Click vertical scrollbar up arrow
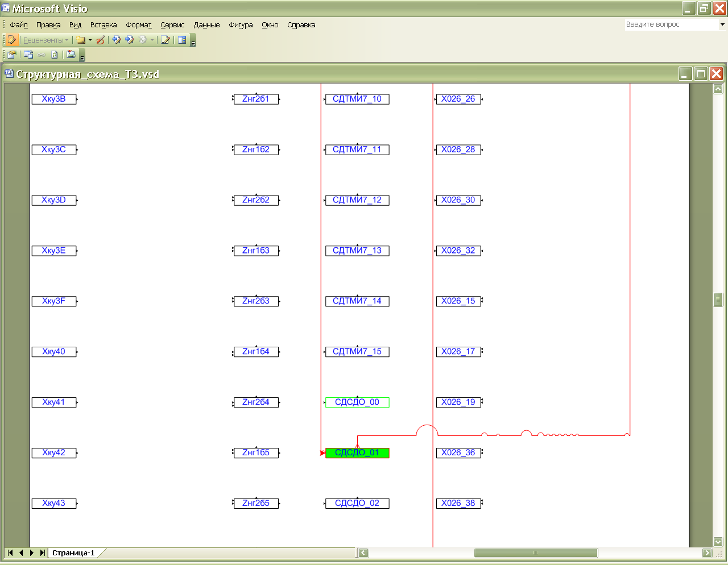 click(x=718, y=89)
